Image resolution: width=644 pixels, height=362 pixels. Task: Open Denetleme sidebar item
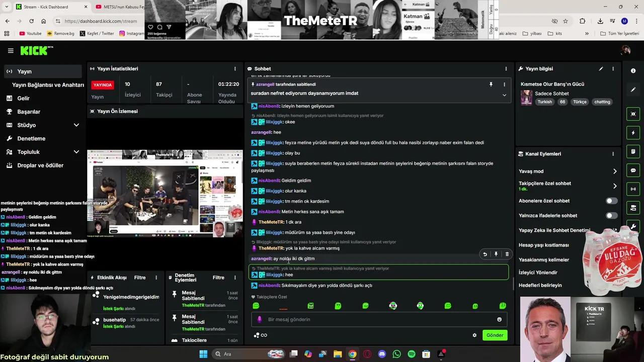click(x=31, y=139)
